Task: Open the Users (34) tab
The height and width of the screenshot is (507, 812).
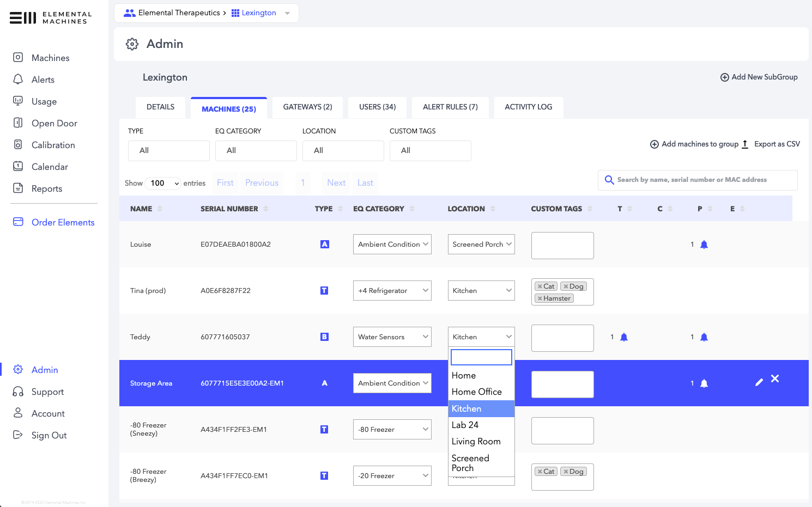Action: pyautogui.click(x=377, y=107)
